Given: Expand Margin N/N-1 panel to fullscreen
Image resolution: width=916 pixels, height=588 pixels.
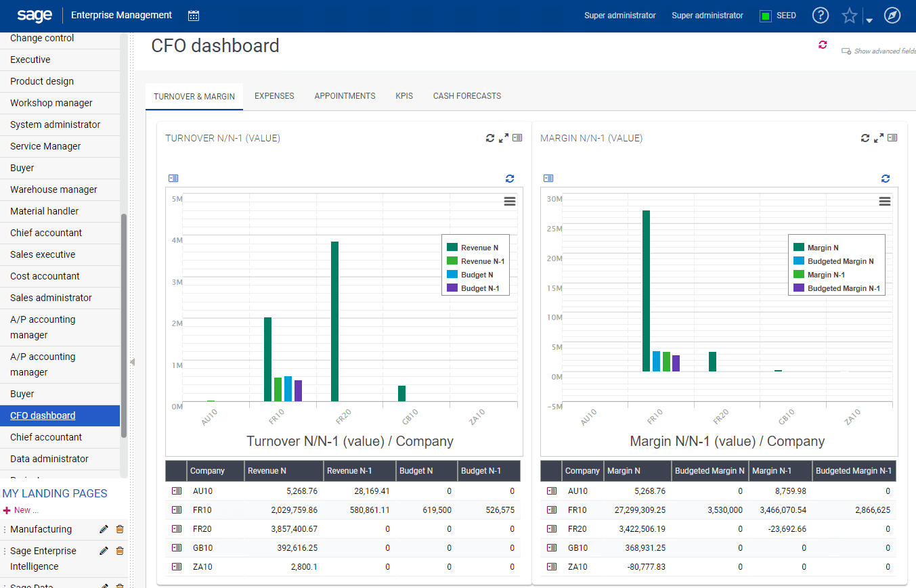Looking at the screenshot, I should pos(879,138).
